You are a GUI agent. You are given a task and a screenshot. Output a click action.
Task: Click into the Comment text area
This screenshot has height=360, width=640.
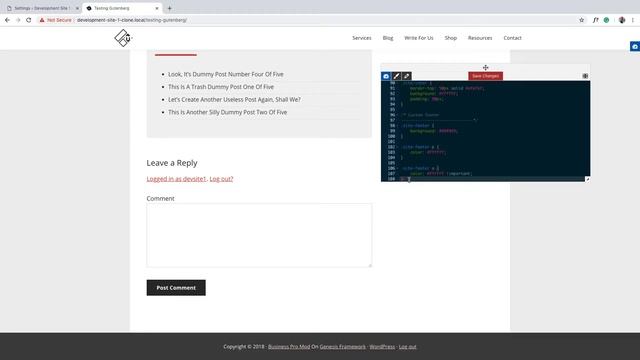pos(259,235)
